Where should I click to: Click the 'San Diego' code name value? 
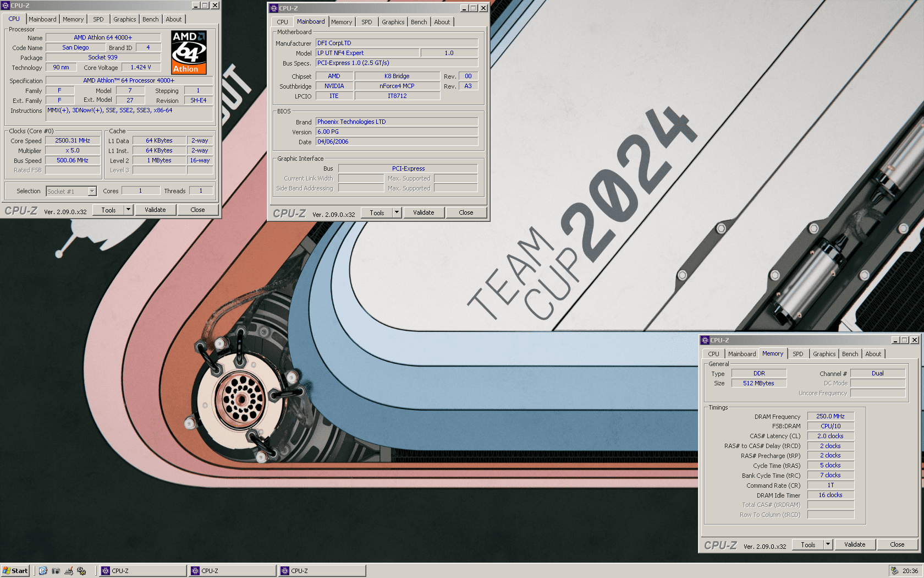click(75, 47)
